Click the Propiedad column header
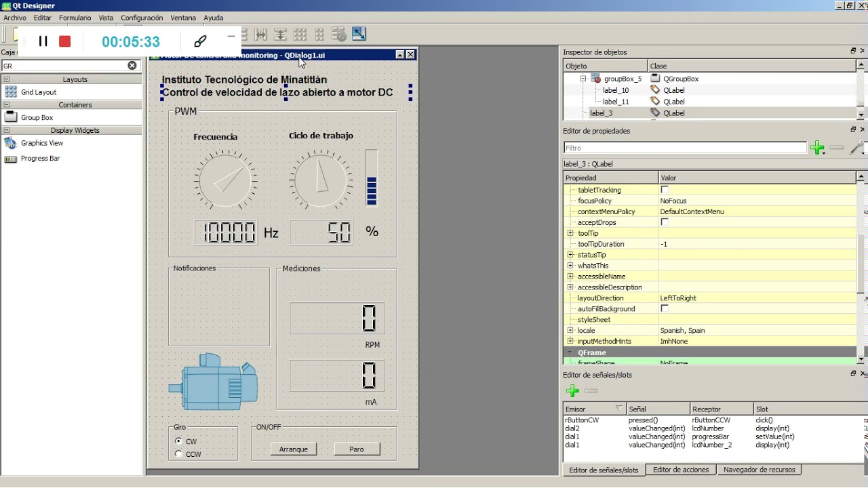 610,178
